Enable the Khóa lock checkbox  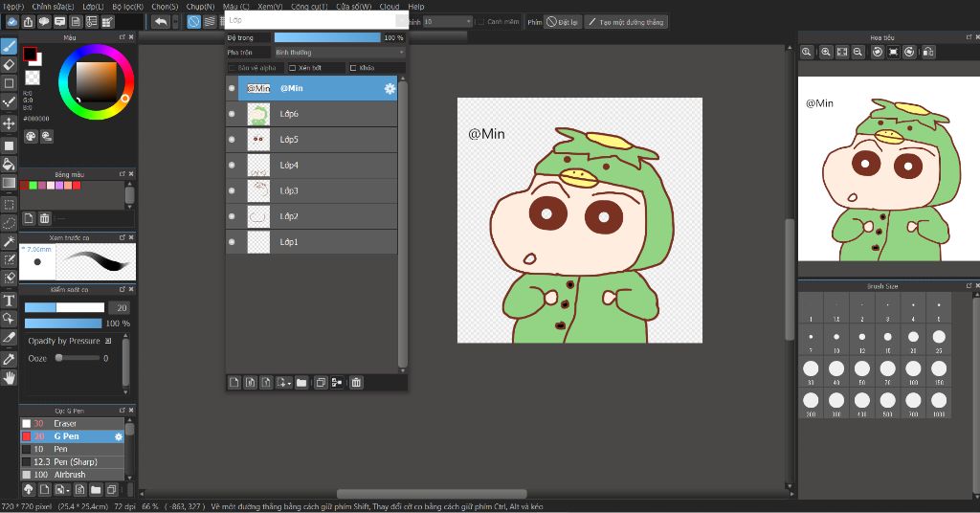point(353,68)
